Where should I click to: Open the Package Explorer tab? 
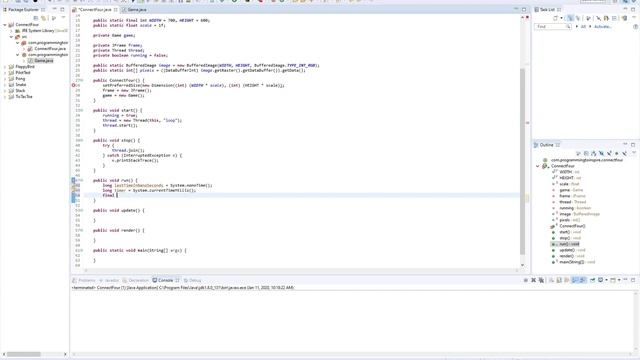[x=23, y=9]
